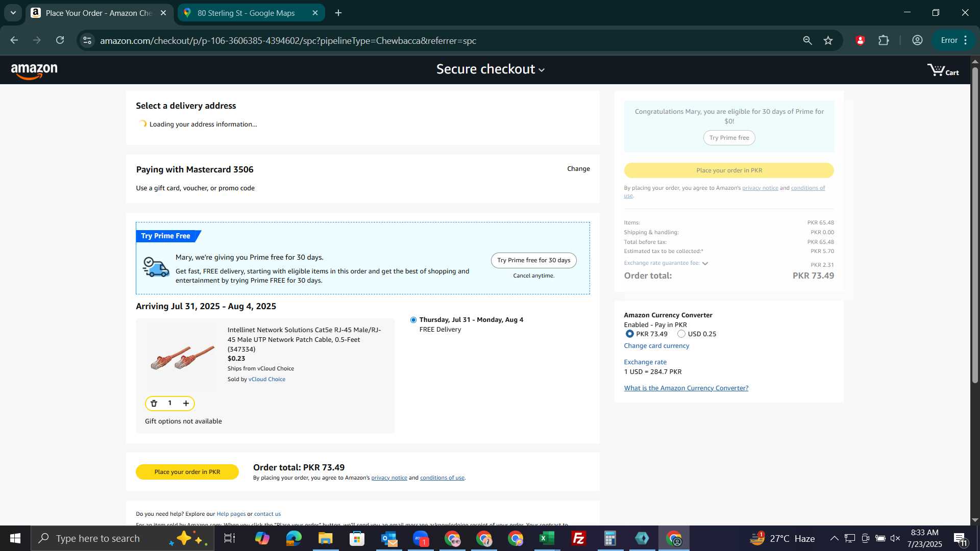Open File Explorer from taskbar

(x=325, y=538)
